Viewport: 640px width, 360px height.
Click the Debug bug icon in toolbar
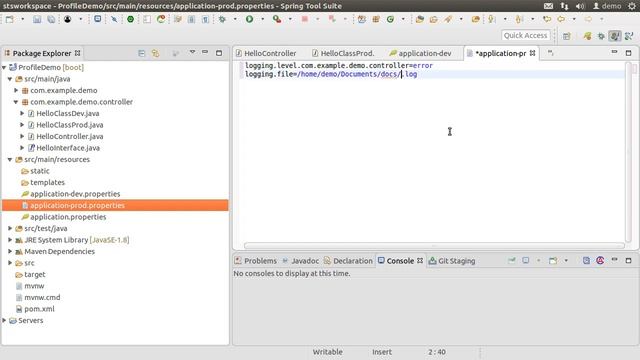click(222, 19)
